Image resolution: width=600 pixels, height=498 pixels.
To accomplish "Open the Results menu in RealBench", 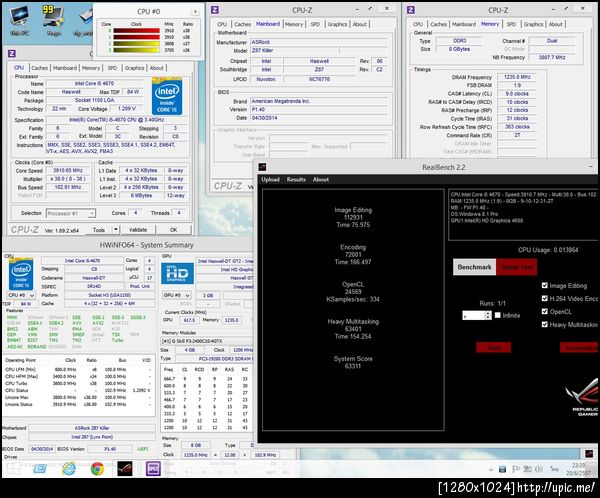I will (296, 180).
